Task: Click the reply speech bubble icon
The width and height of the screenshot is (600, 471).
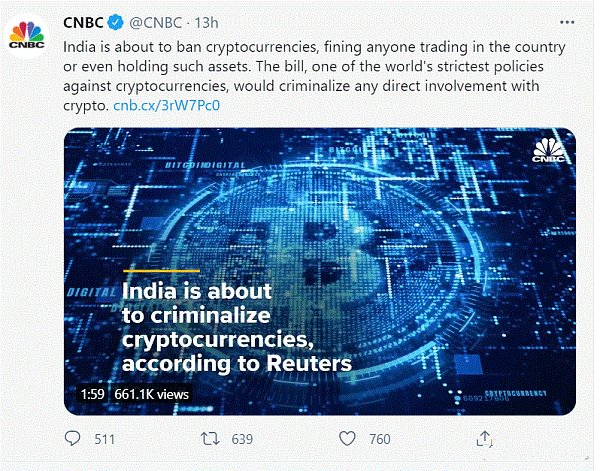Action: pyautogui.click(x=72, y=438)
